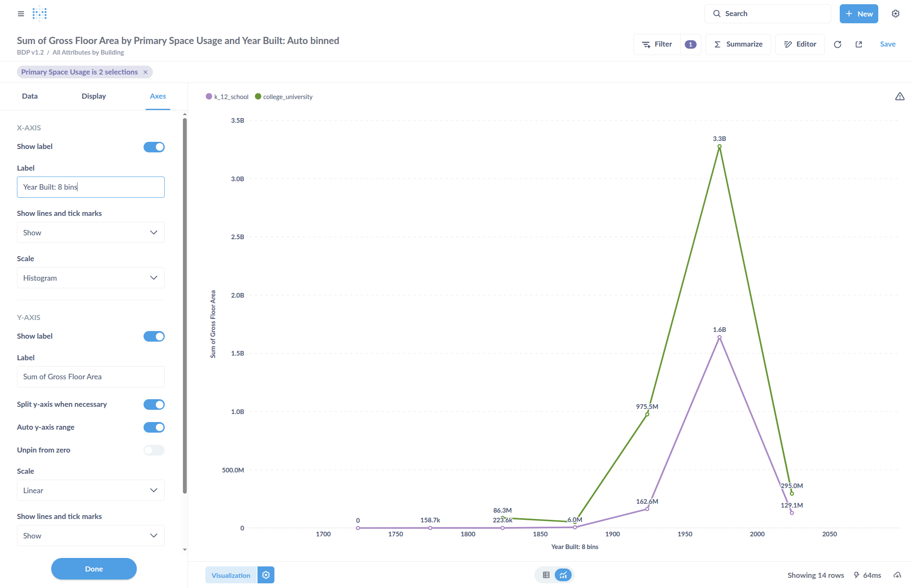The height and width of the screenshot is (588, 913).
Task: Click the download results cloud icon
Action: pos(897,575)
